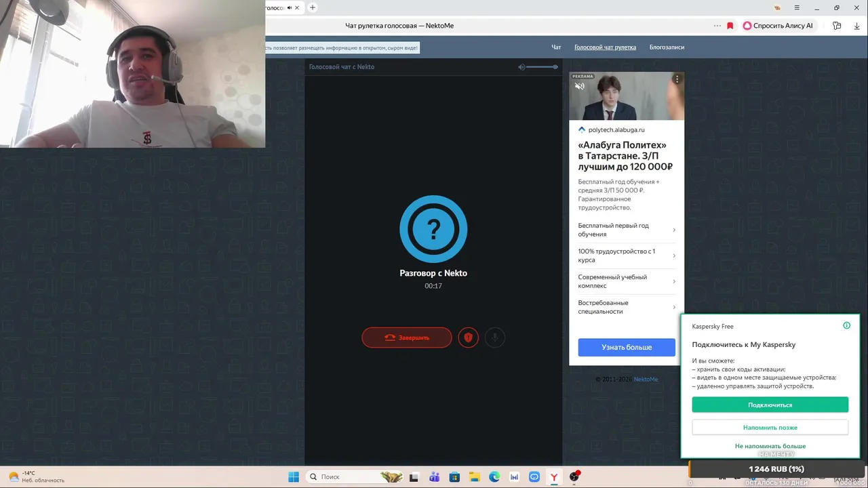The height and width of the screenshot is (488, 868).
Task: Open the browser hamburger menu
Action: [798, 7]
